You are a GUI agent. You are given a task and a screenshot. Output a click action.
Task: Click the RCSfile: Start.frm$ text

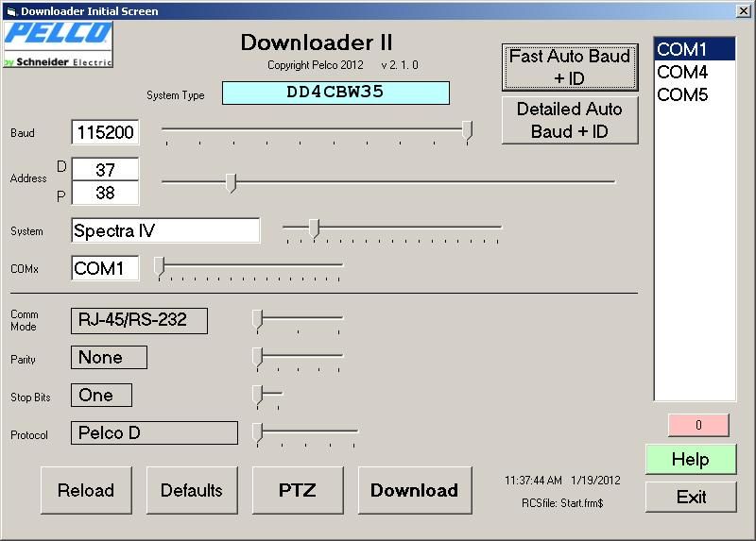click(x=562, y=503)
